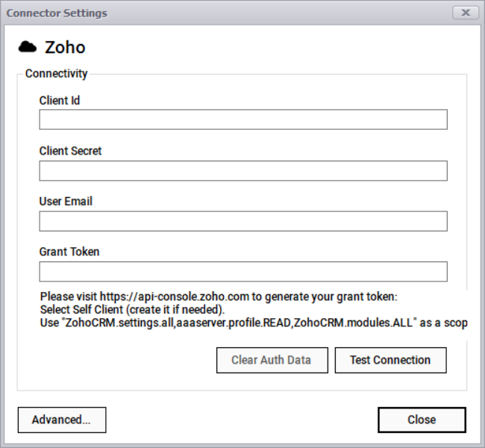The width and height of the screenshot is (485, 448).
Task: Run Test Connection
Action: click(390, 360)
